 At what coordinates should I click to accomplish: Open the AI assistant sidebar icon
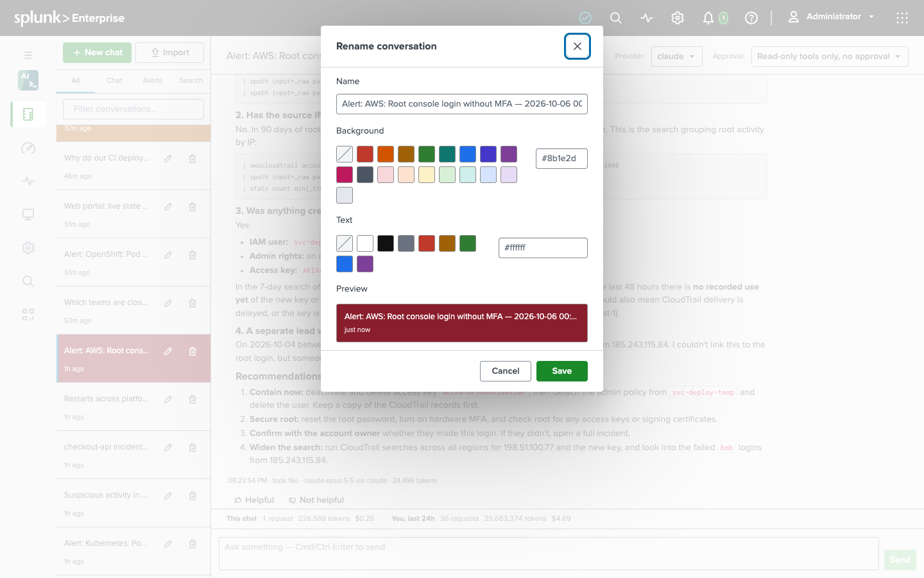click(x=28, y=80)
